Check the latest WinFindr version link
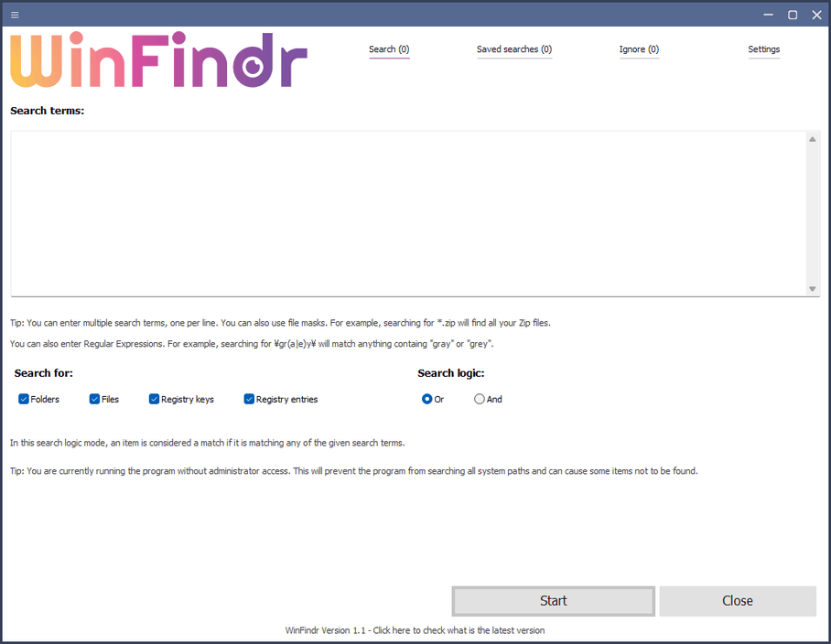Image resolution: width=831 pixels, height=644 pixels. point(415,630)
